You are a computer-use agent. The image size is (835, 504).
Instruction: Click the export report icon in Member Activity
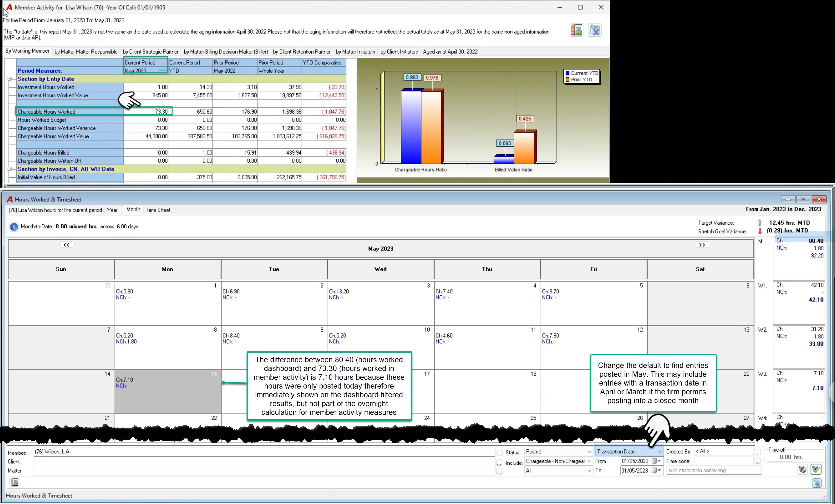click(576, 30)
